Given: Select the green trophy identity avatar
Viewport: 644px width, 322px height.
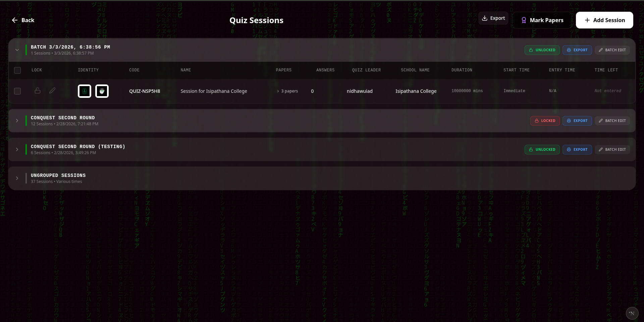Looking at the screenshot, I should tap(84, 91).
